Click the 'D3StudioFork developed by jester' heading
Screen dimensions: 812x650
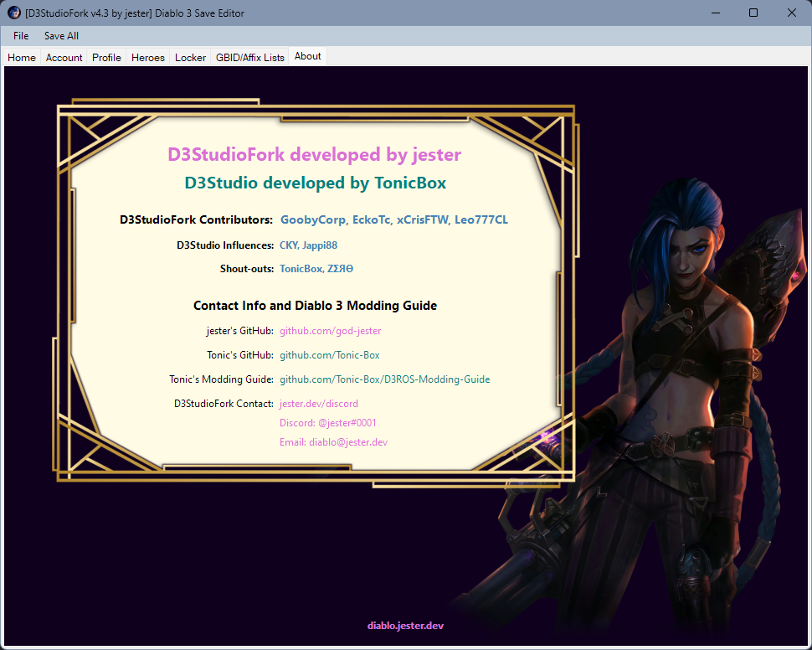pos(315,154)
